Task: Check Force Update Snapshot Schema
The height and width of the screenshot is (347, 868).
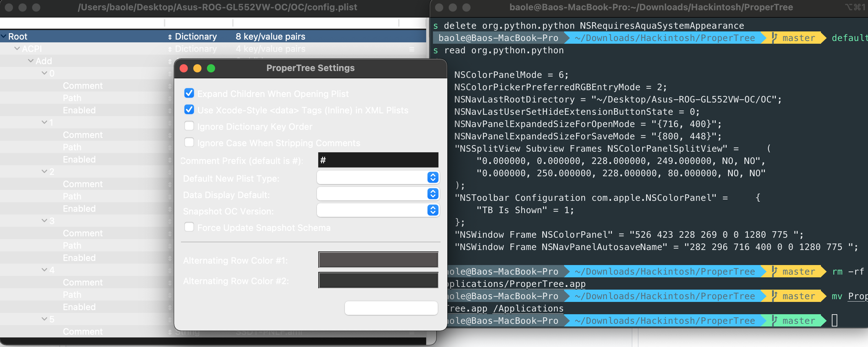Action: 189,227
